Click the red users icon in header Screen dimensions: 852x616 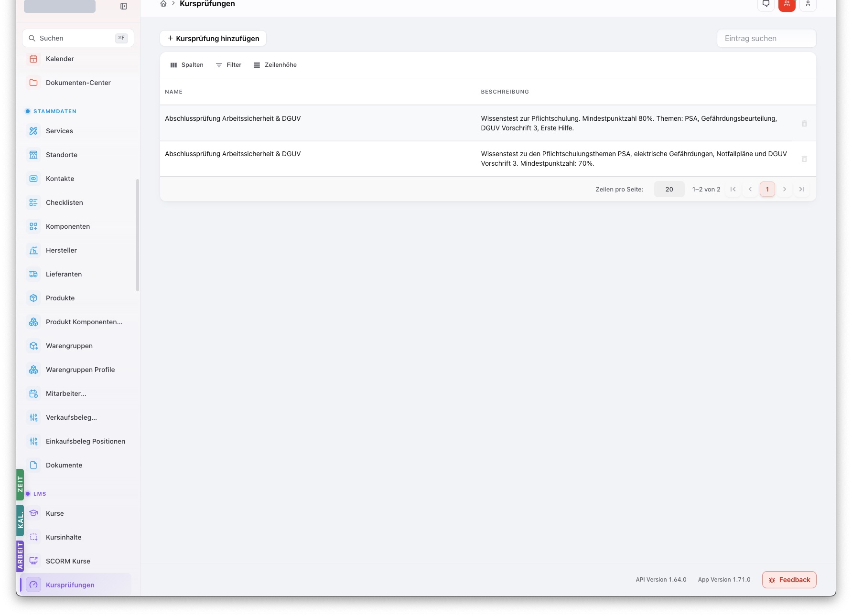pyautogui.click(x=787, y=4)
